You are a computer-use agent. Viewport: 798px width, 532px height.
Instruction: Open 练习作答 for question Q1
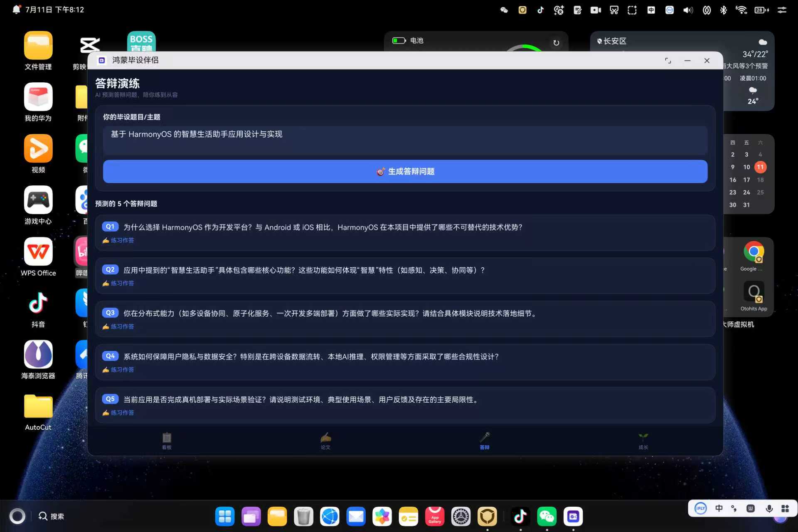click(x=118, y=240)
